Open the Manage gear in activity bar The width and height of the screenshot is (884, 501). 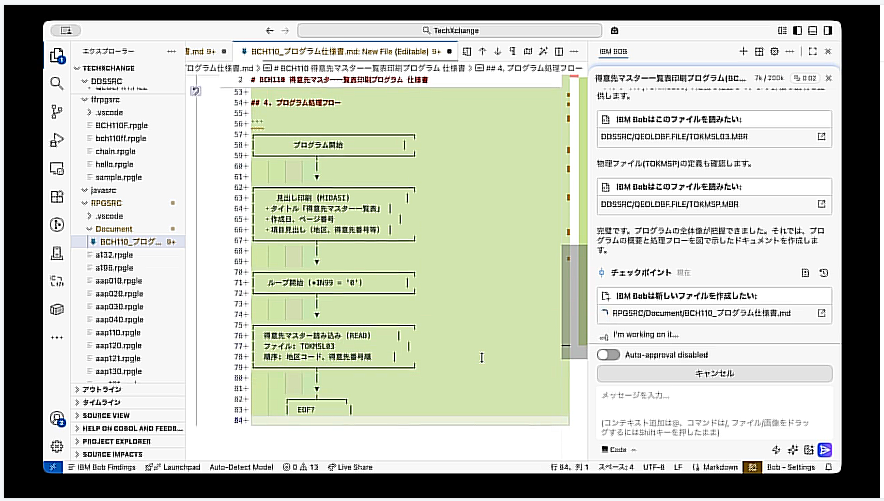coord(57,446)
